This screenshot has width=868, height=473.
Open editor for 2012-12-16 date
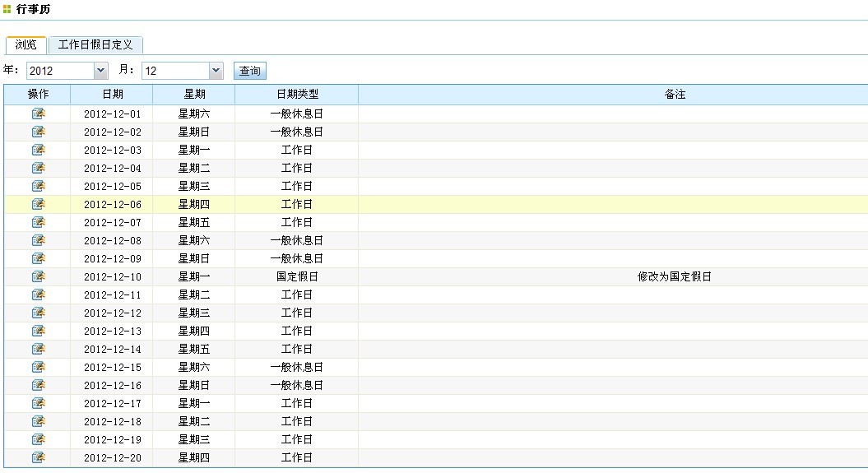coord(38,385)
